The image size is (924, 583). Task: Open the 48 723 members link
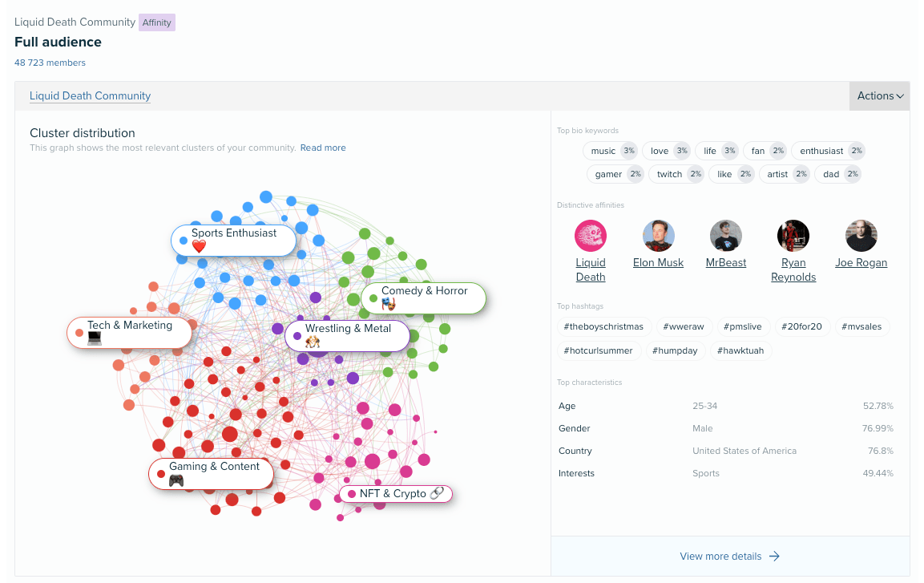pyautogui.click(x=50, y=63)
